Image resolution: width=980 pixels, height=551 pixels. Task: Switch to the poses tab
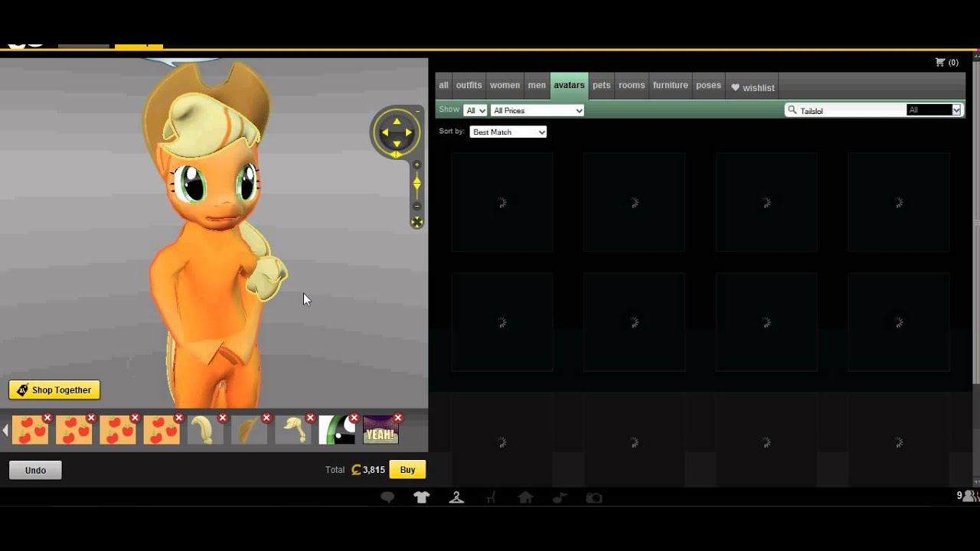(x=708, y=86)
